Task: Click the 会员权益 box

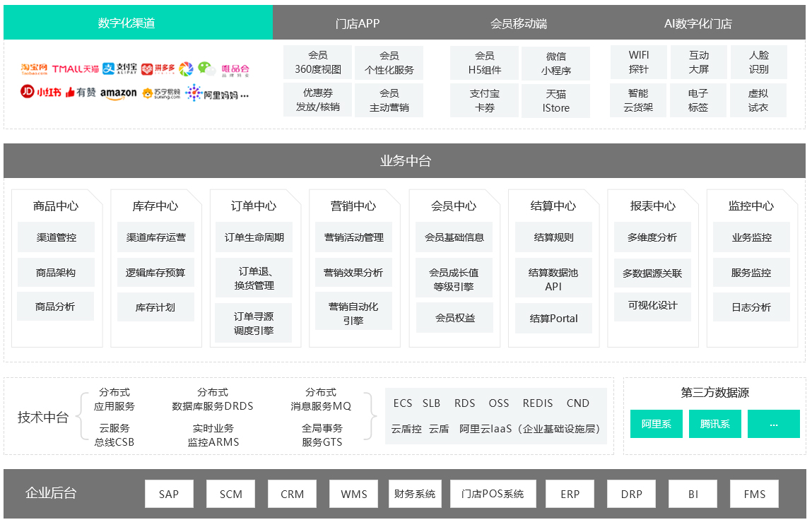Action: click(454, 318)
